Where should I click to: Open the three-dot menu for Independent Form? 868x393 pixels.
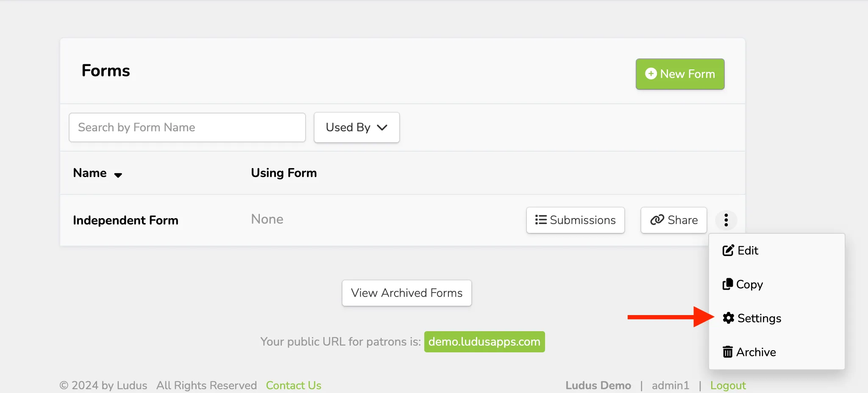(726, 220)
